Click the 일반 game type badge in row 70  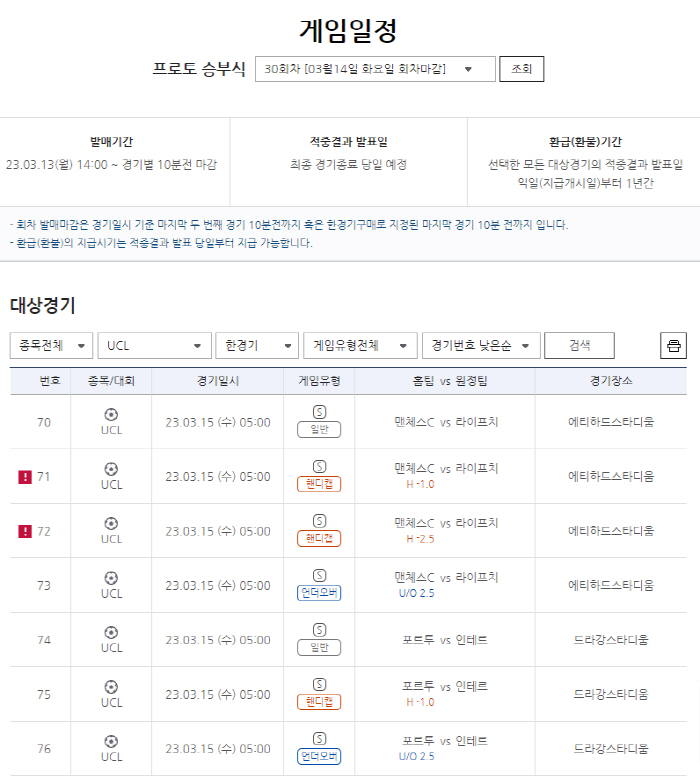click(x=319, y=430)
